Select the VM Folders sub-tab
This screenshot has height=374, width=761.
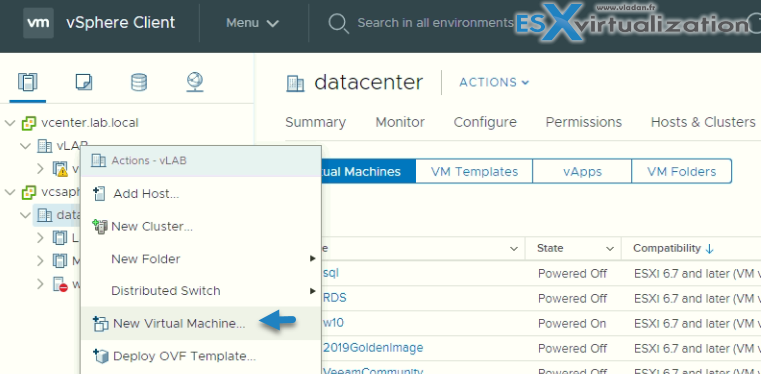coord(681,171)
